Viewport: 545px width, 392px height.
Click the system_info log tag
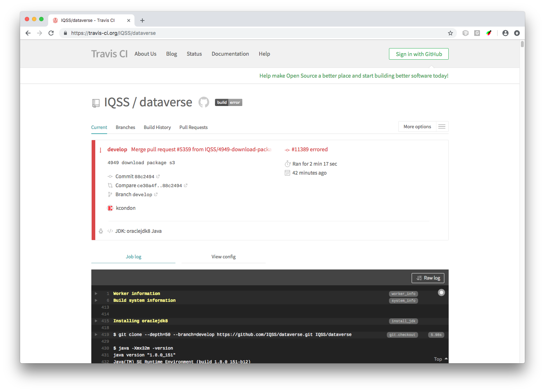coord(403,301)
